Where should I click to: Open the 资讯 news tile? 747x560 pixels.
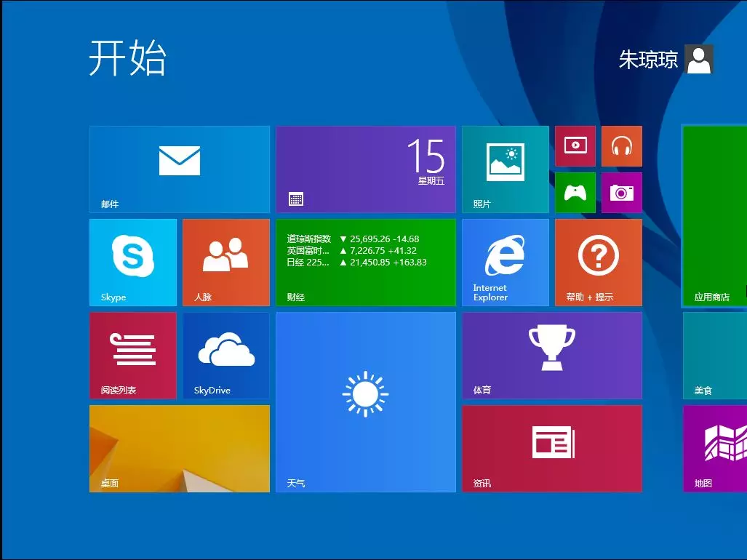point(551,449)
